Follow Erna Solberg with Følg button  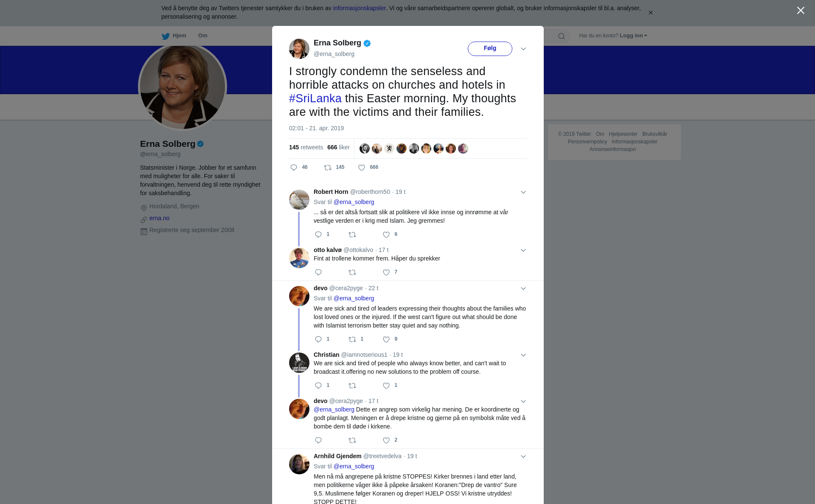click(x=490, y=48)
